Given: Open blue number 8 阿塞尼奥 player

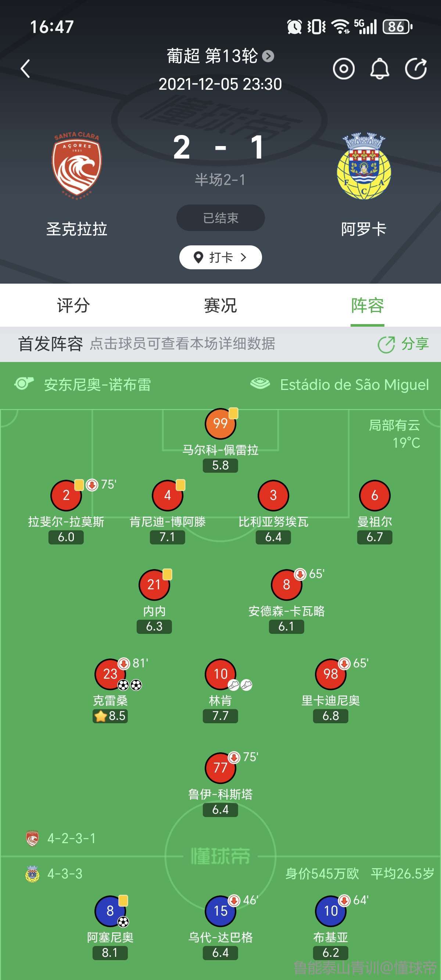Looking at the screenshot, I should click(x=110, y=911).
